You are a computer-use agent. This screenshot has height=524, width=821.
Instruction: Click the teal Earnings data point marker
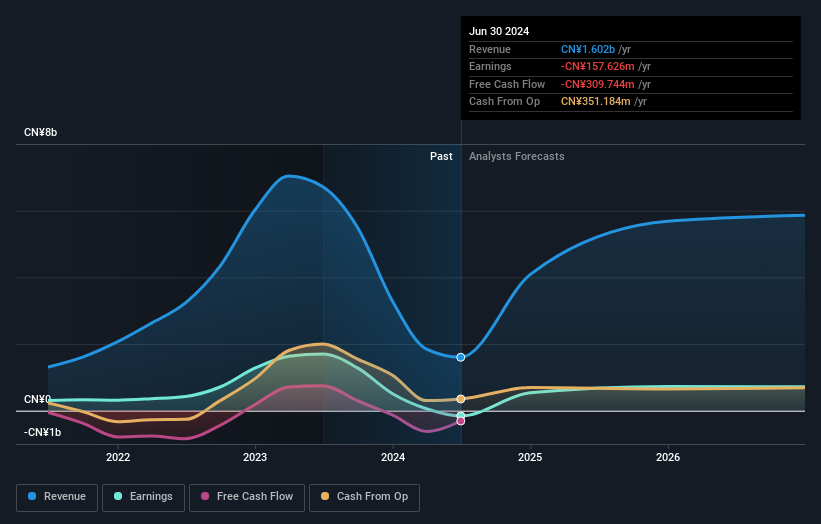461,416
